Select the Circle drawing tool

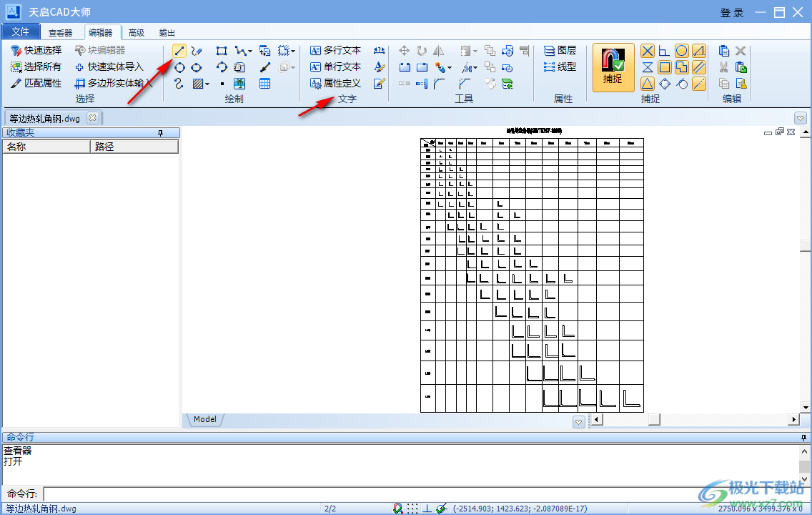point(179,67)
